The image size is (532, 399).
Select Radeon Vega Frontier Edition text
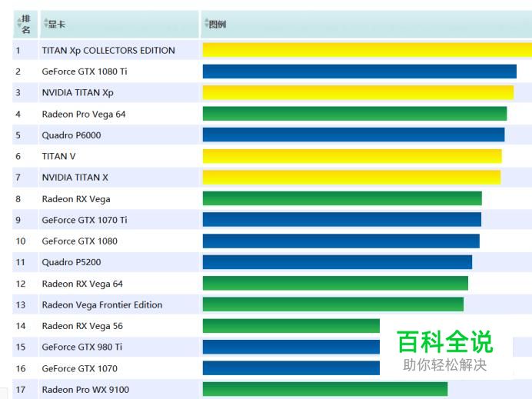[102, 305]
